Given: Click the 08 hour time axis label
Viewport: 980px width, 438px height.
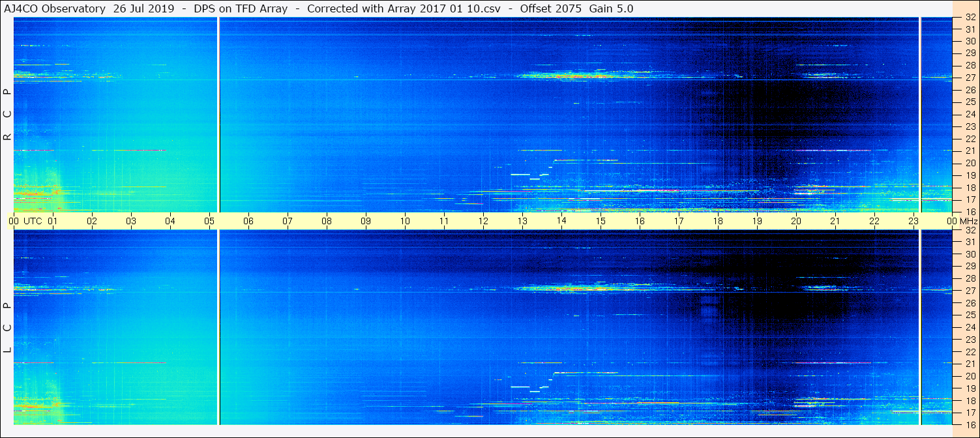Looking at the screenshot, I should tap(327, 221).
